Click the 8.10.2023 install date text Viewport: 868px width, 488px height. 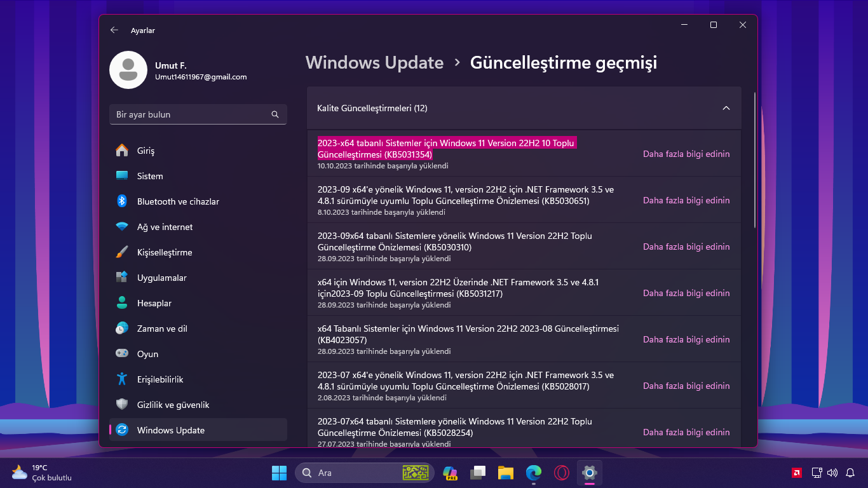click(x=381, y=212)
